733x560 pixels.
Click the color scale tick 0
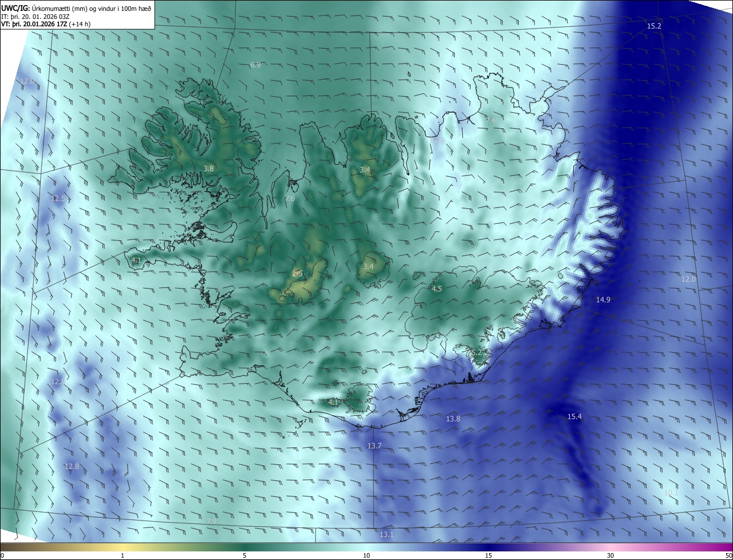pyautogui.click(x=2, y=556)
